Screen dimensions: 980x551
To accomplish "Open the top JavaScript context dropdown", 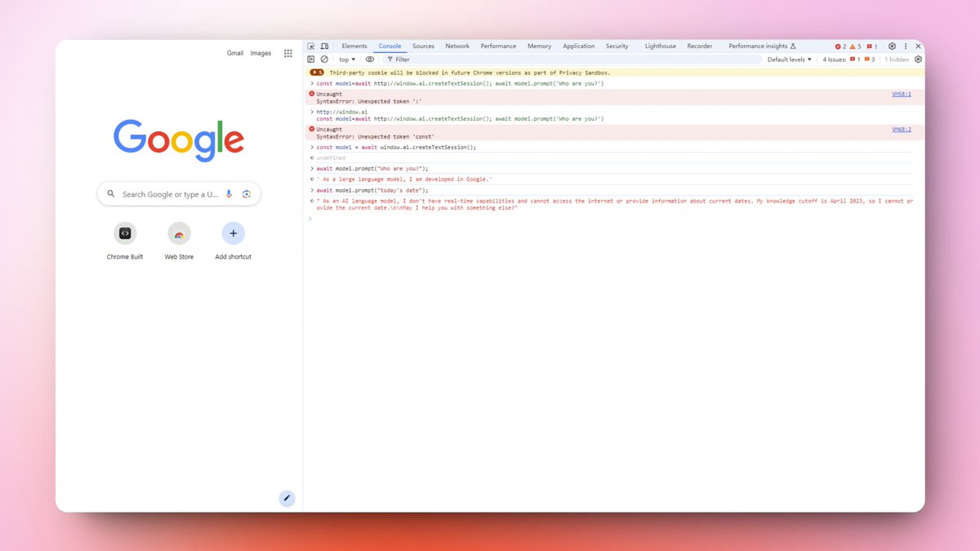I will click(x=347, y=60).
